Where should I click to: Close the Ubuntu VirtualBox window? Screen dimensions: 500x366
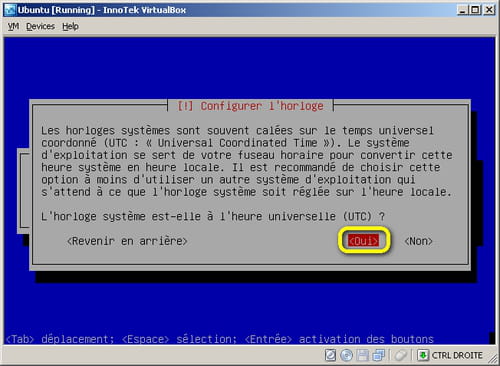(489, 10)
